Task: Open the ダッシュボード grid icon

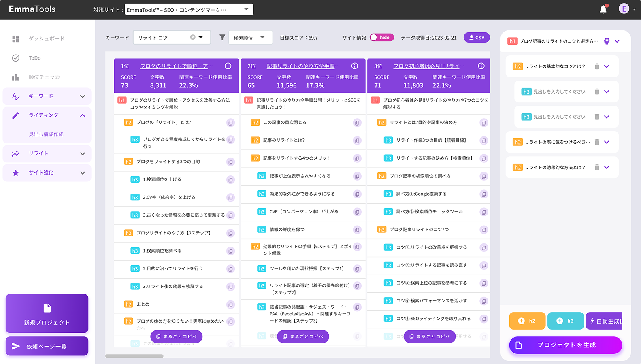Action: [16, 39]
